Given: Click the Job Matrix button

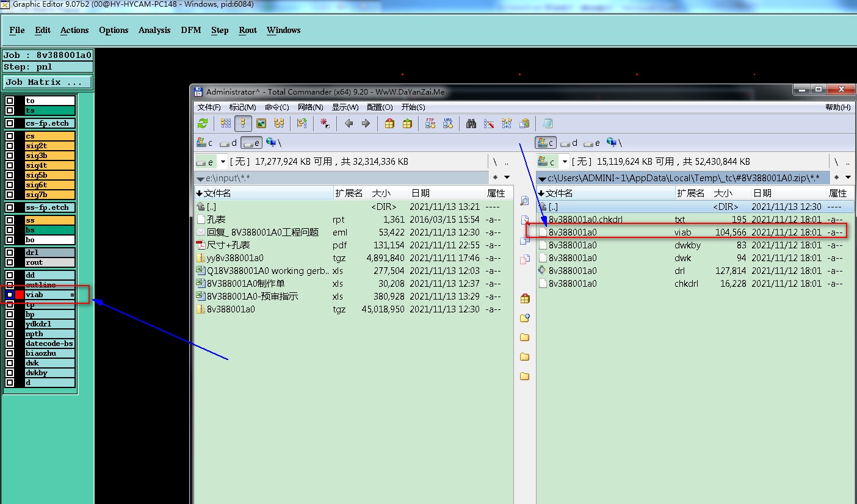Looking at the screenshot, I should pyautogui.click(x=48, y=82).
